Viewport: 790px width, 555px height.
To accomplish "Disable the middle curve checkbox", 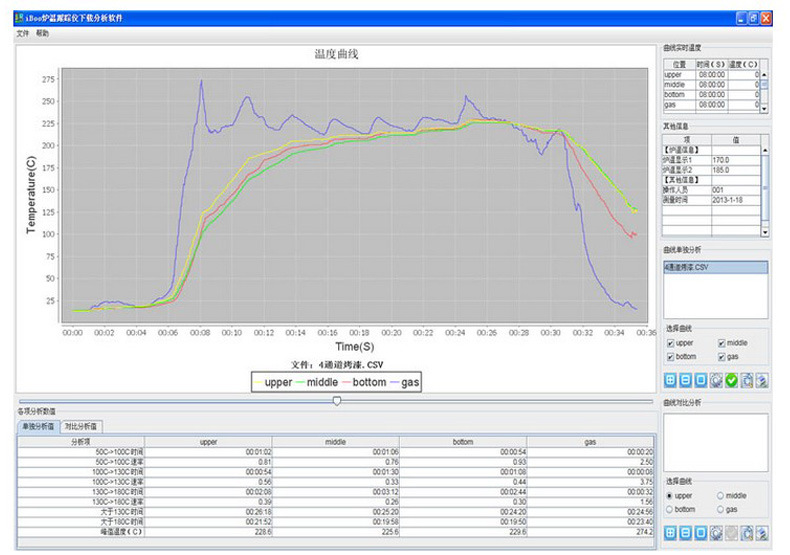I will coord(722,343).
